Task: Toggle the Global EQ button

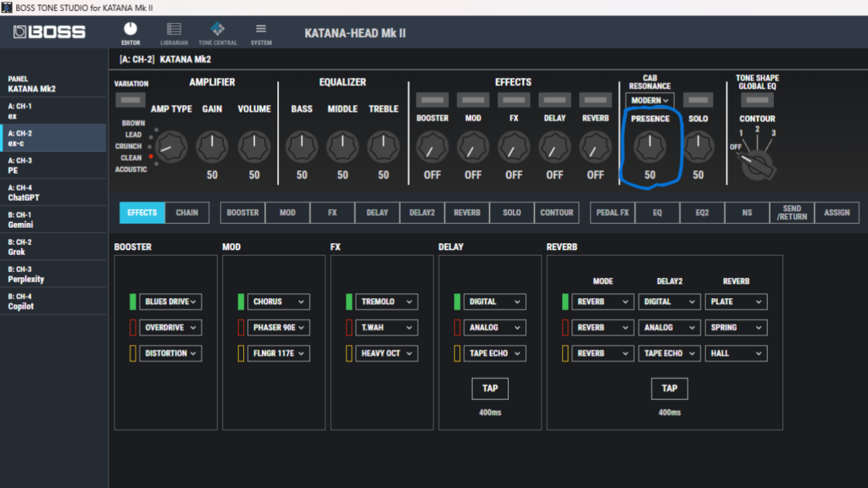Action: (x=757, y=100)
